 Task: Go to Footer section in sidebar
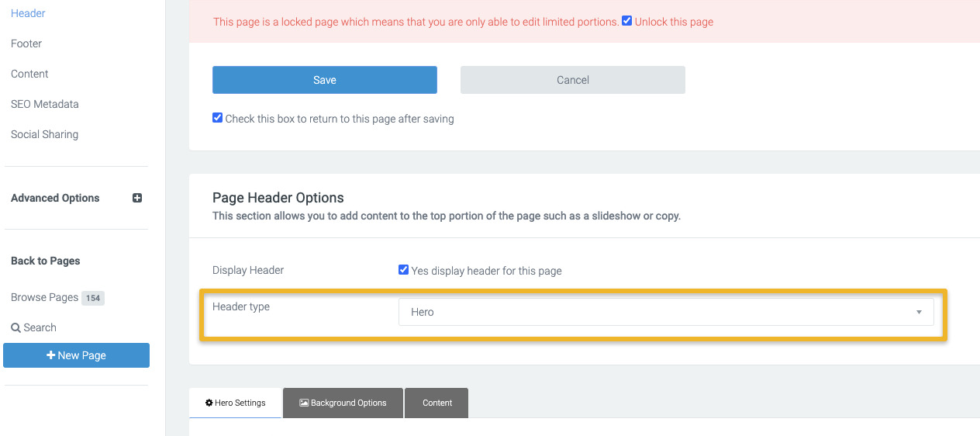[x=26, y=43]
